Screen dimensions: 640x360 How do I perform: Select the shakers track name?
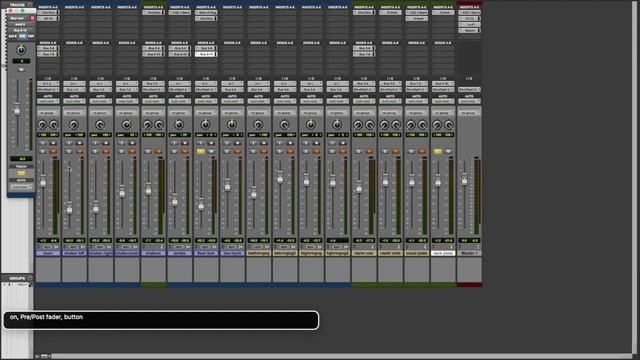pos(153,253)
